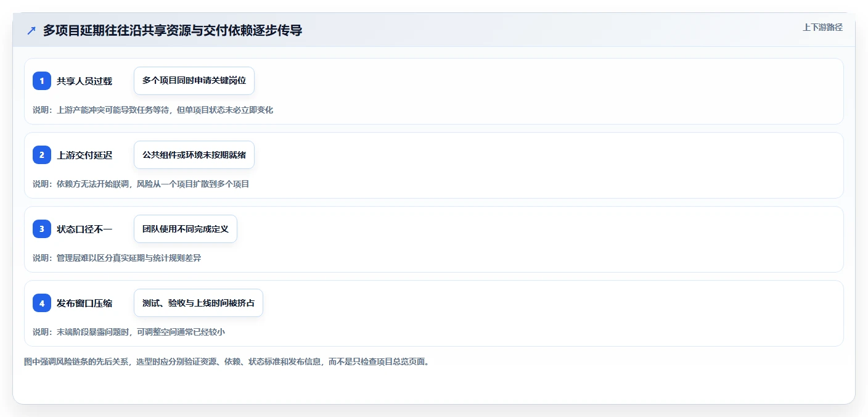Click the step 4 number badge
The width and height of the screenshot is (868, 417).
point(42,303)
